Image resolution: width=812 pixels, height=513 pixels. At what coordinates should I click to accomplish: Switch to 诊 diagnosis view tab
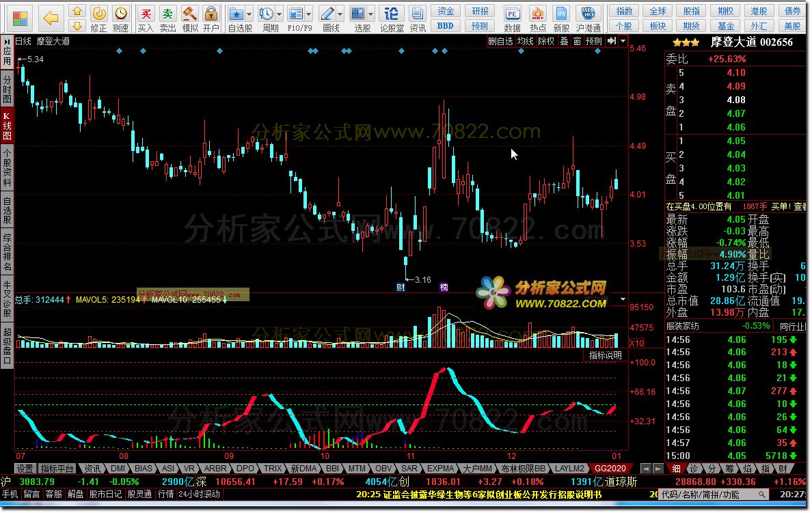point(694,469)
